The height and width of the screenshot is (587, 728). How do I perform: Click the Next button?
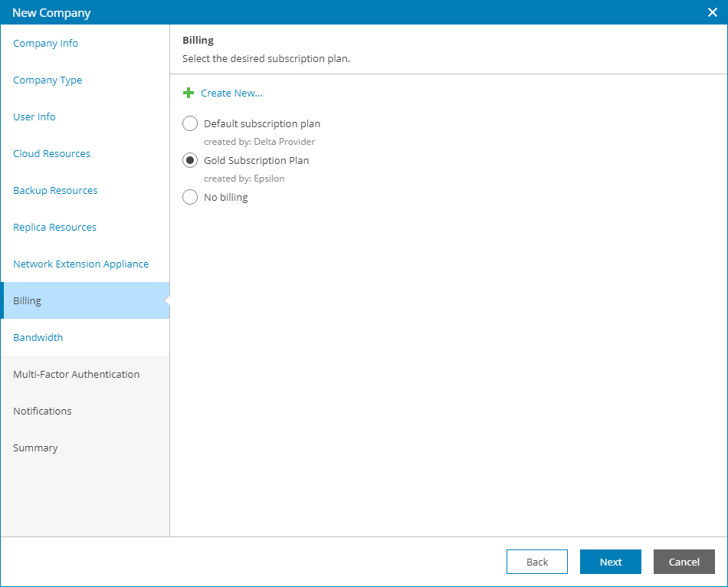611,562
